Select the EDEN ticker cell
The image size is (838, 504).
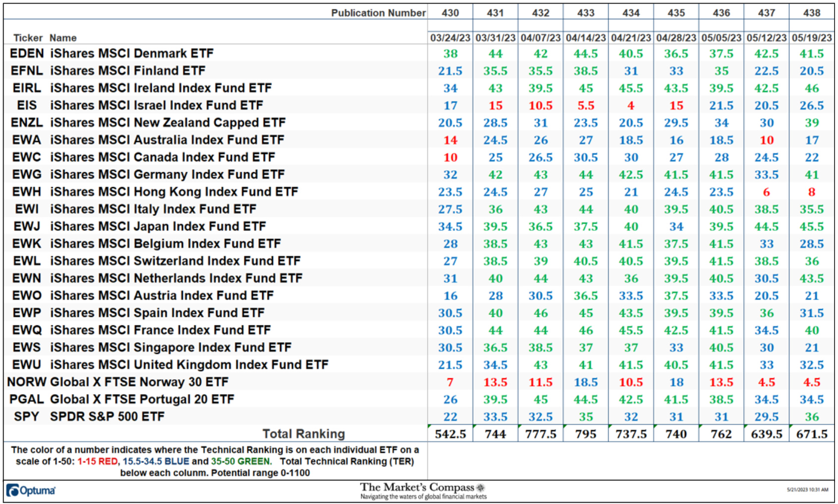click(27, 53)
